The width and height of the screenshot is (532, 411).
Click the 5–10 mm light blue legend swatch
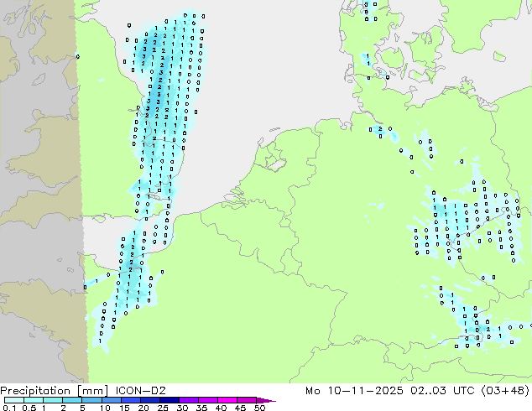click(x=91, y=400)
